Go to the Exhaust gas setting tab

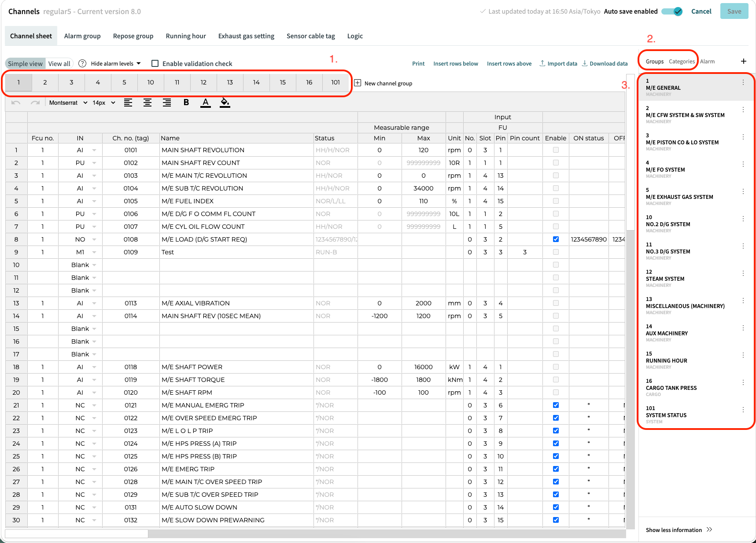point(246,36)
